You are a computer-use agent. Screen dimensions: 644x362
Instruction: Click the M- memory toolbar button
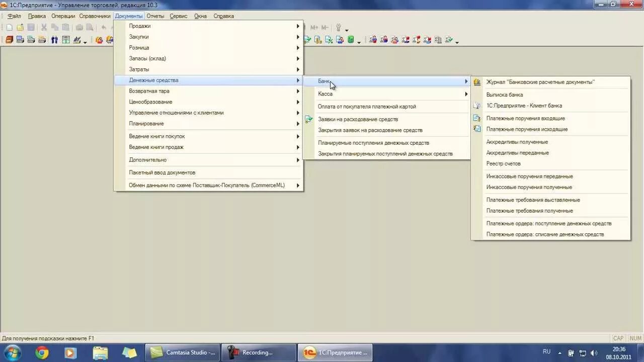coord(325,28)
